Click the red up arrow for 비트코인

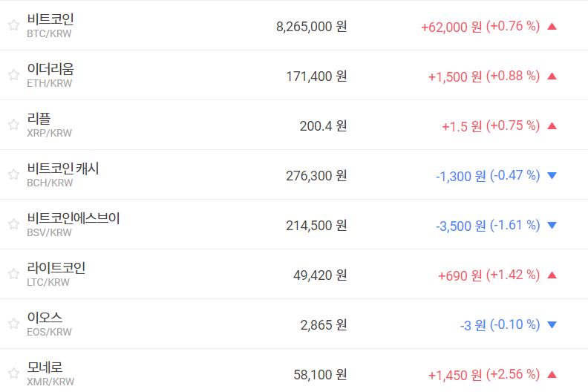tap(552, 27)
